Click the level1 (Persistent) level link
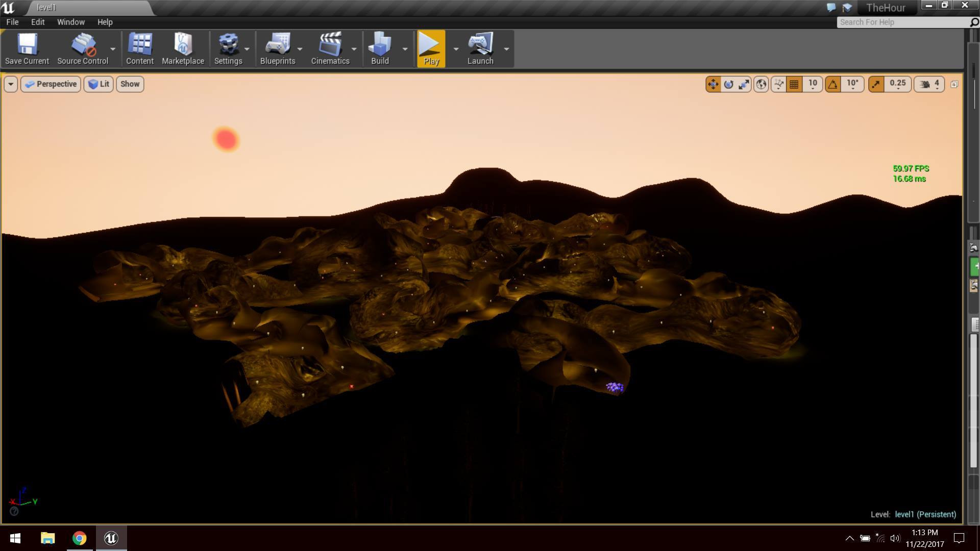 (925, 514)
